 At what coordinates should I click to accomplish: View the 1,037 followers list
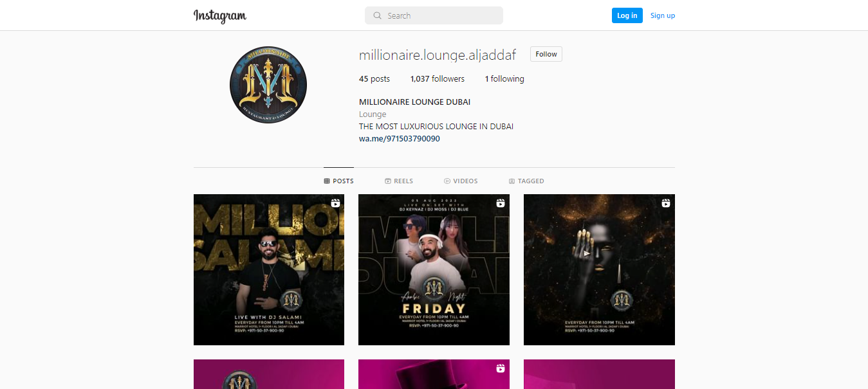438,79
